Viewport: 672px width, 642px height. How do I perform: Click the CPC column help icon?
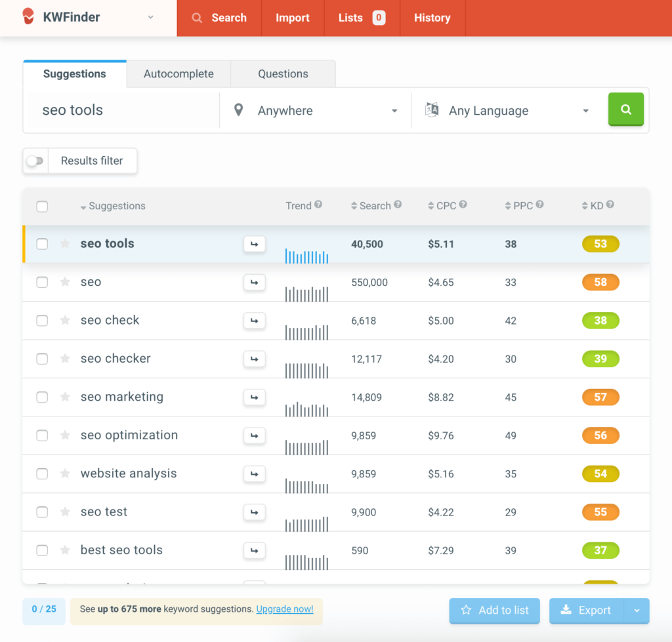[x=464, y=205]
